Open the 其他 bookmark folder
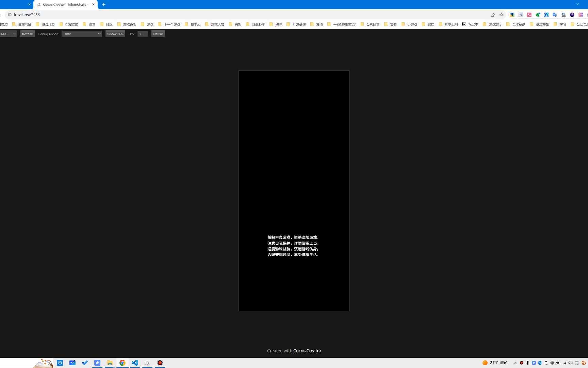 pos(316,24)
